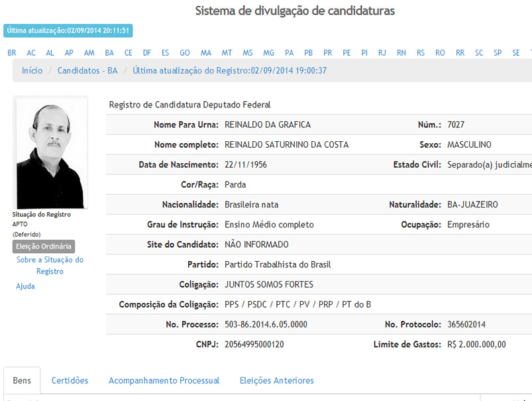Click the AM state link
The image size is (532, 401).
(89, 53)
